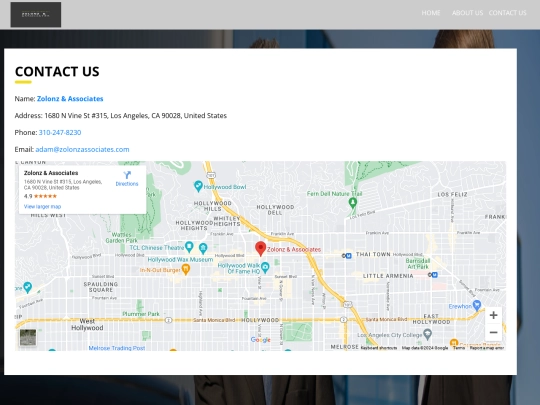The width and height of the screenshot is (540, 405).
Task: Click the Plummer Park label
Action: click(141, 314)
